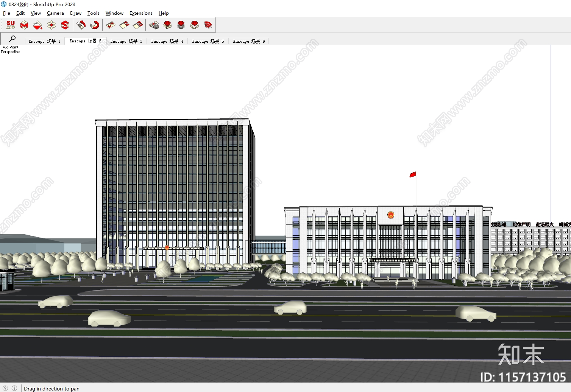This screenshot has height=392, width=571.
Task: Open the Help menu
Action: pyautogui.click(x=164, y=13)
